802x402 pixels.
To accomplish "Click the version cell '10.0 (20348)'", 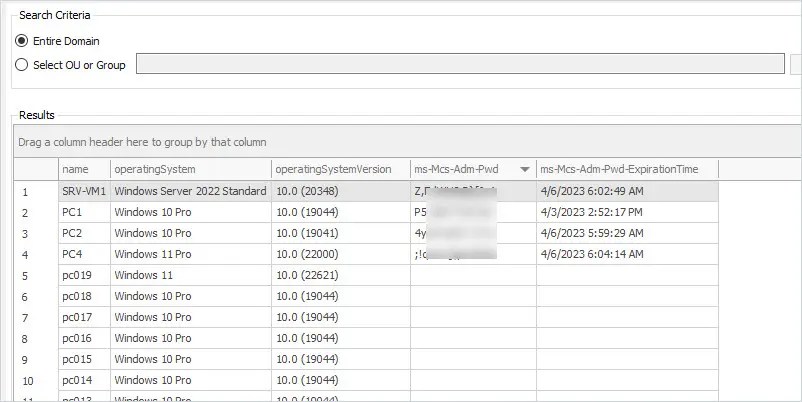I will [x=341, y=191].
